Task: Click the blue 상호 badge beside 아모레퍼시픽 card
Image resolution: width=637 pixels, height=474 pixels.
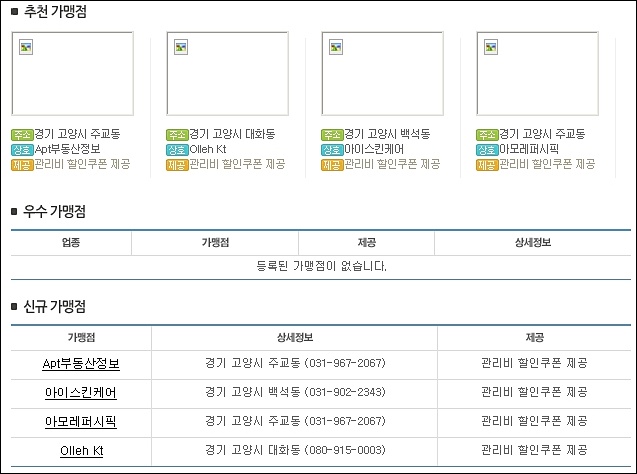Action: [x=487, y=149]
